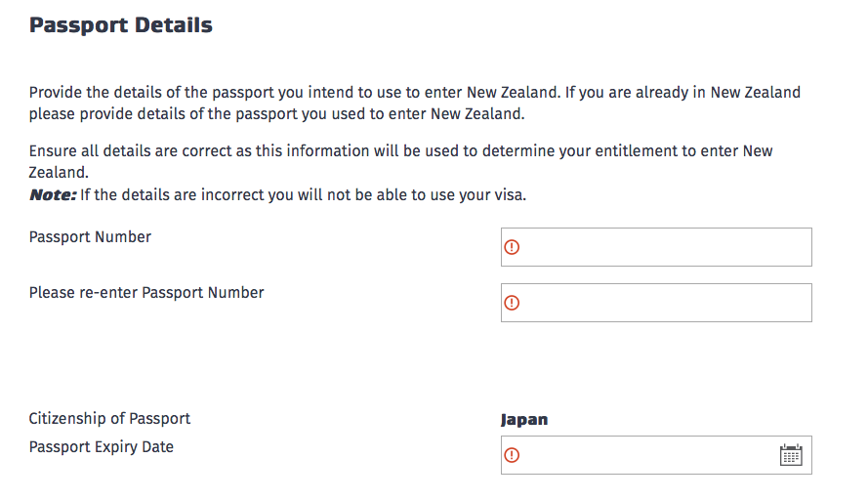868x500 pixels.
Task: Click the "Please re-enter Passport Number" label
Action: [146, 292]
